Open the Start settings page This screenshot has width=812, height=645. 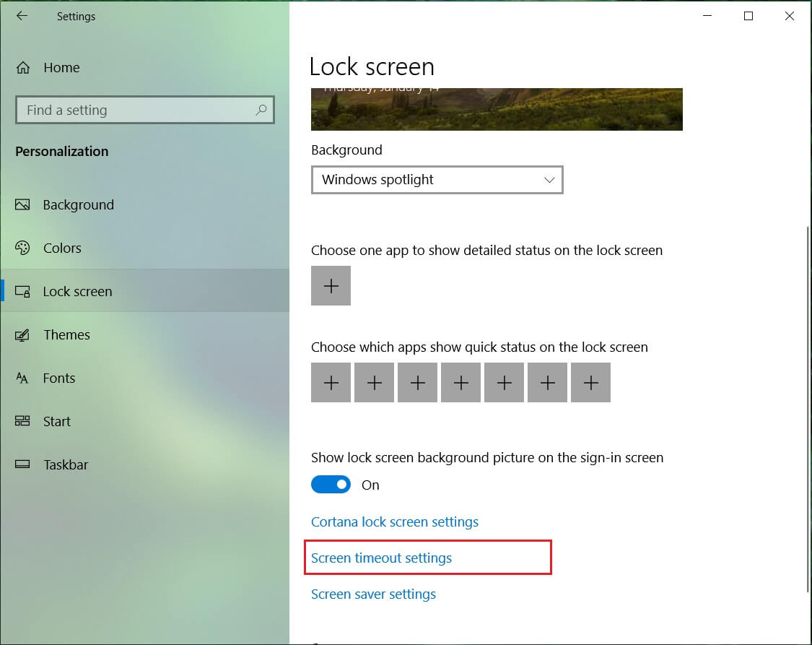[x=144, y=421]
